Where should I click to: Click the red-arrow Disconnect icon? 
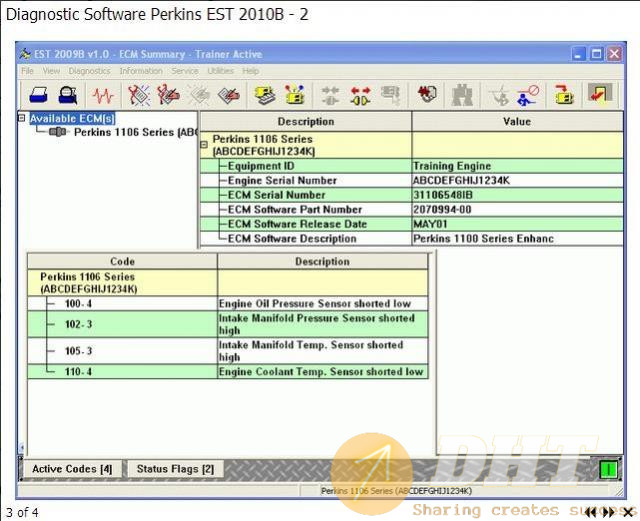pyautogui.click(x=360, y=96)
